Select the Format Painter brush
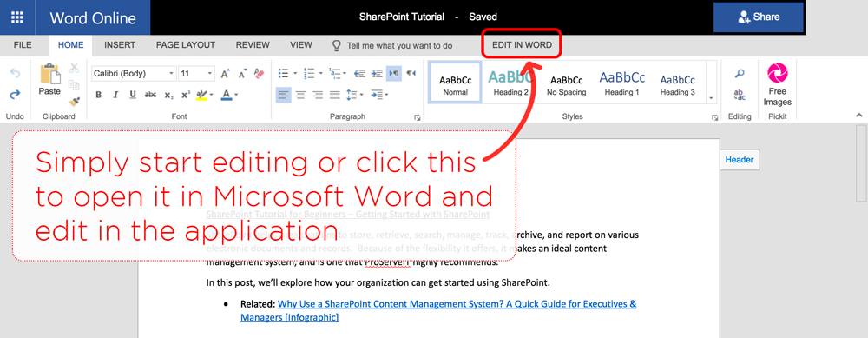 coord(74,102)
